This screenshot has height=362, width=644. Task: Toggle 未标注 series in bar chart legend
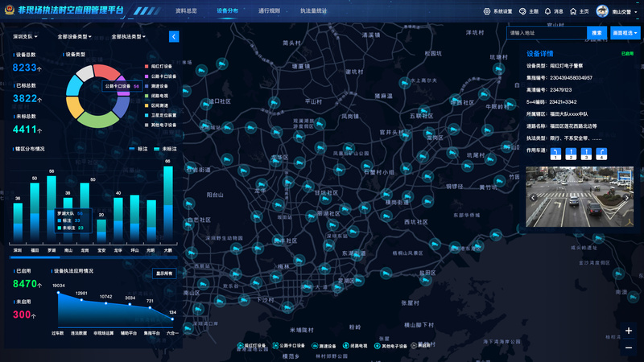click(165, 149)
